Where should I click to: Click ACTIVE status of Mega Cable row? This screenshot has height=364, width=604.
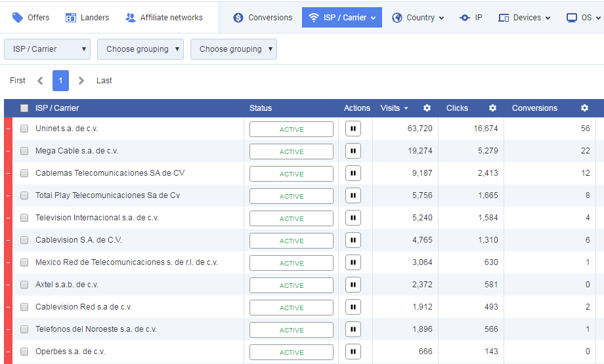pyautogui.click(x=291, y=152)
